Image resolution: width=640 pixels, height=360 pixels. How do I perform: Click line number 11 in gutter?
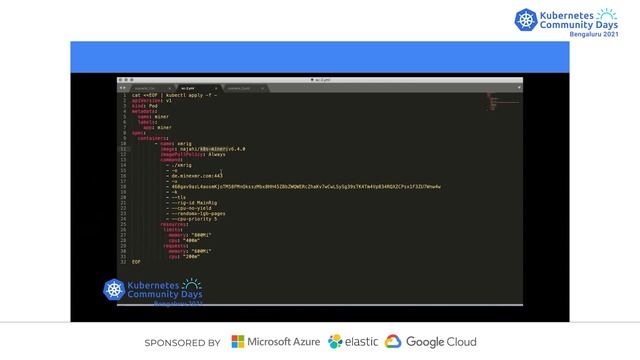click(x=123, y=149)
